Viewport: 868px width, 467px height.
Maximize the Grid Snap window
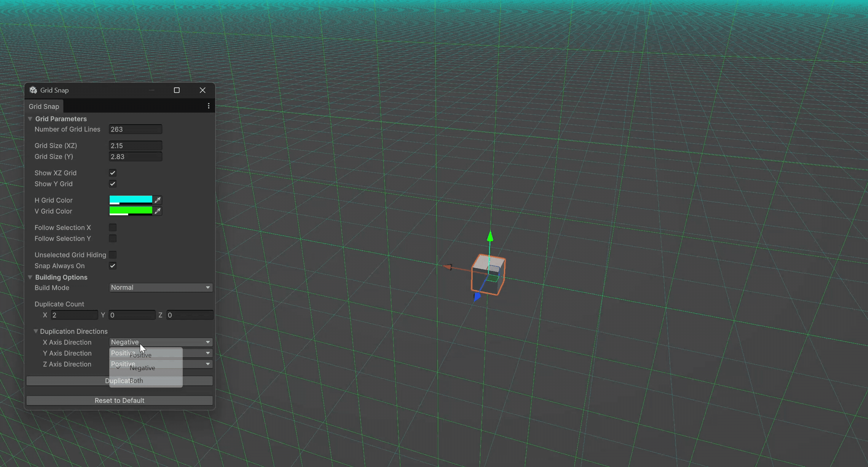(177, 90)
